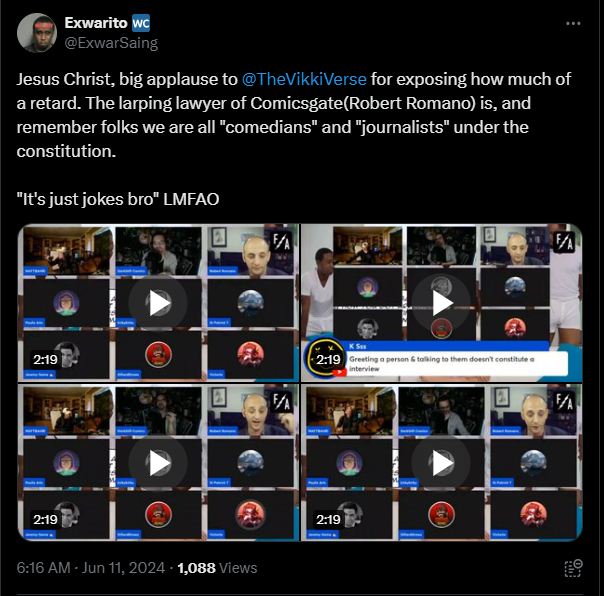Open the post analytics icon at bottom right

pos(573,568)
